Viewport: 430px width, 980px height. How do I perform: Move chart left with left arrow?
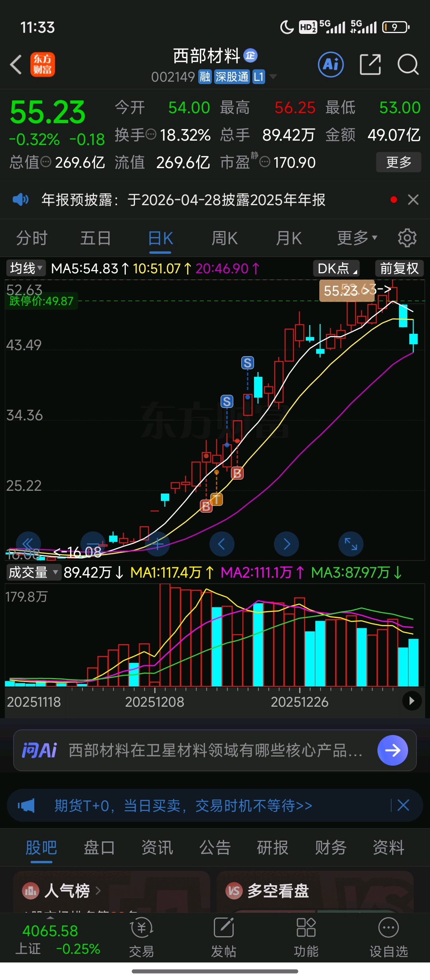coord(222,544)
